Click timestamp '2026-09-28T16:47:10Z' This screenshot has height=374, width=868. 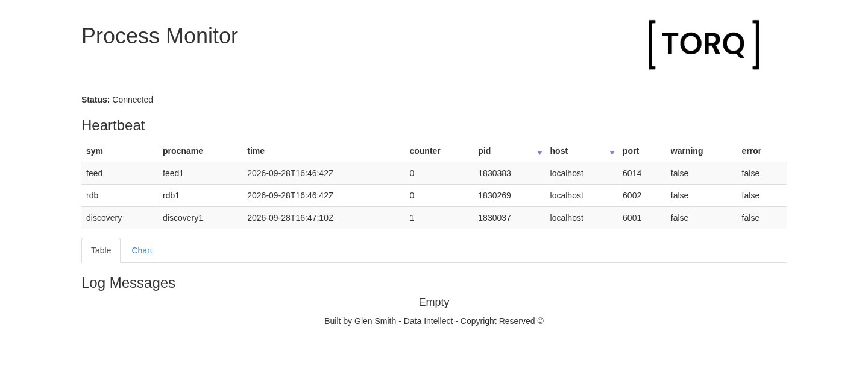click(x=291, y=218)
